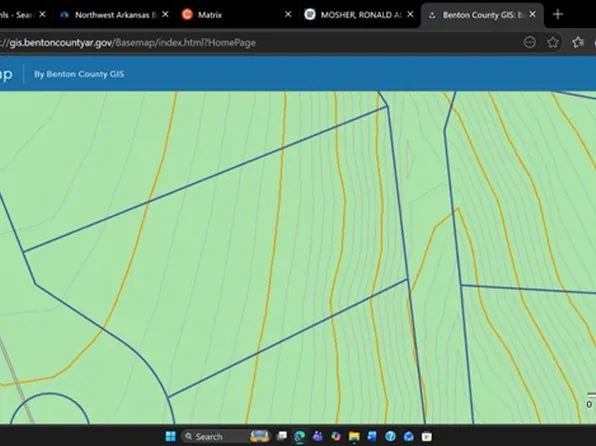The height and width of the screenshot is (446, 596).
Task: Open the Get Help taskbar icon
Action: point(390,436)
